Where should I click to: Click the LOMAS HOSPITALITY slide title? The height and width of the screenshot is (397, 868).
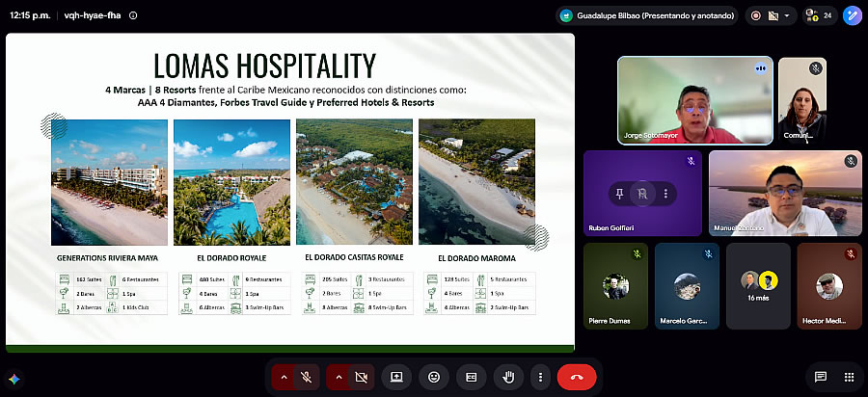pyautogui.click(x=264, y=66)
